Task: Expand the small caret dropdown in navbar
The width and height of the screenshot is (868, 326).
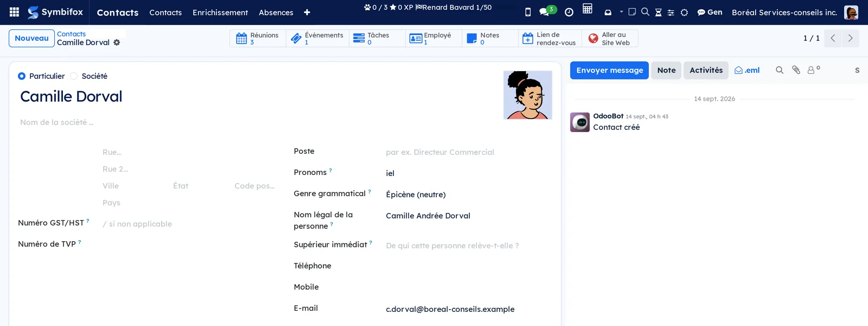Action: tap(622, 11)
